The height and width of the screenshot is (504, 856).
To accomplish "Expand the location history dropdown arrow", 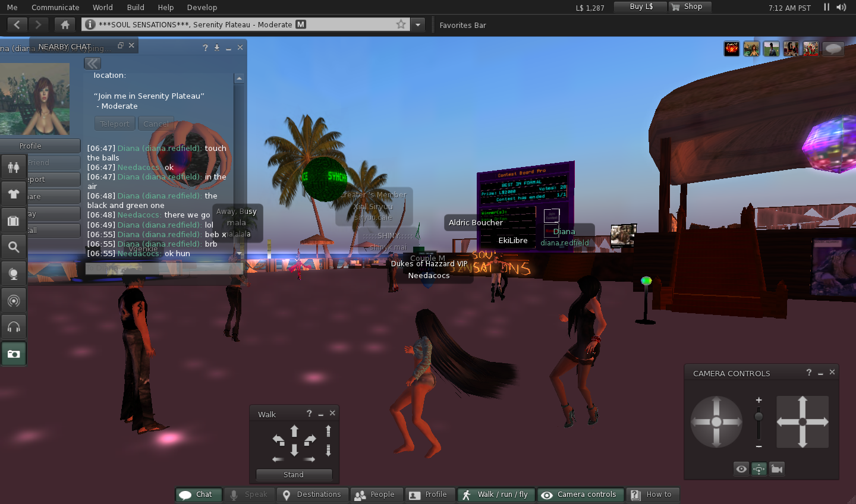I will tap(418, 24).
